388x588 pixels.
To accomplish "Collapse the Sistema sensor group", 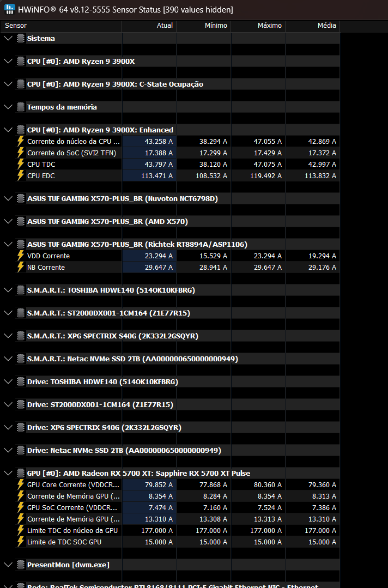I will point(8,38).
